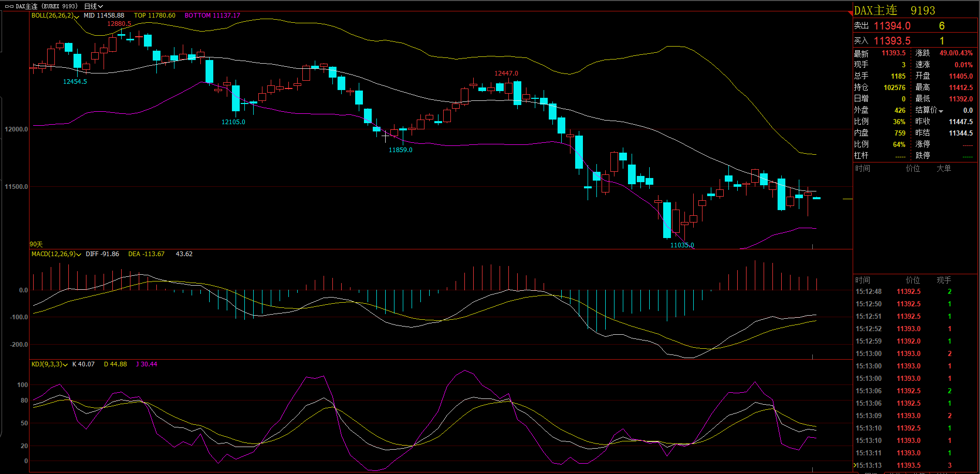Click the 11500.0 price axis label
The image size is (980, 474).
17,187
